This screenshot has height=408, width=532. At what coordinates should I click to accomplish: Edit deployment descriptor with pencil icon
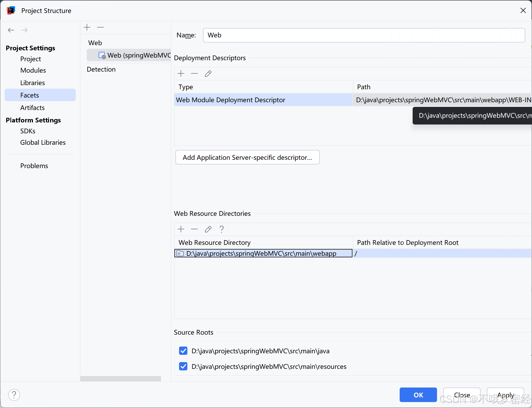(208, 74)
